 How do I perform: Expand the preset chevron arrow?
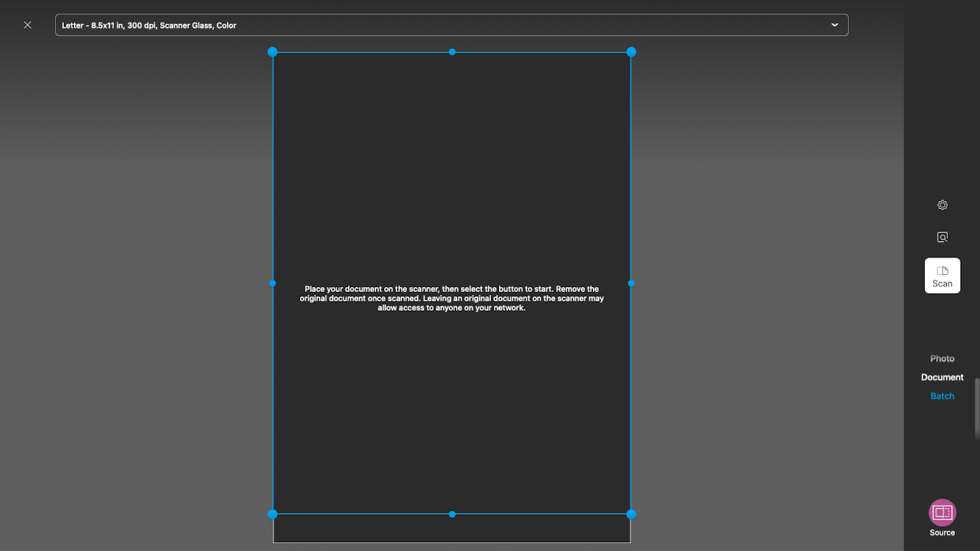tap(834, 25)
